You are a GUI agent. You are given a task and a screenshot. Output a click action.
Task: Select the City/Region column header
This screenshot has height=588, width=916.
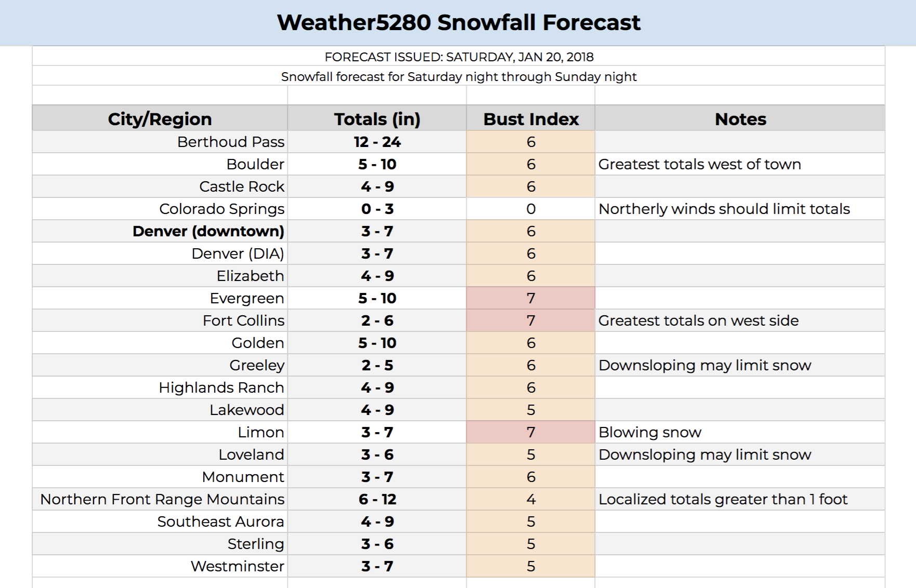[x=160, y=118]
